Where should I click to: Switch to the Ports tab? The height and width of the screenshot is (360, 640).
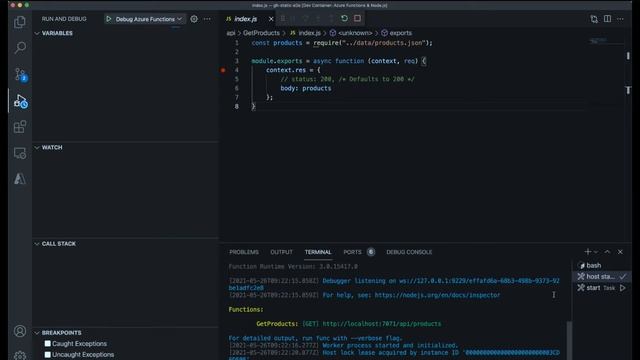point(352,252)
